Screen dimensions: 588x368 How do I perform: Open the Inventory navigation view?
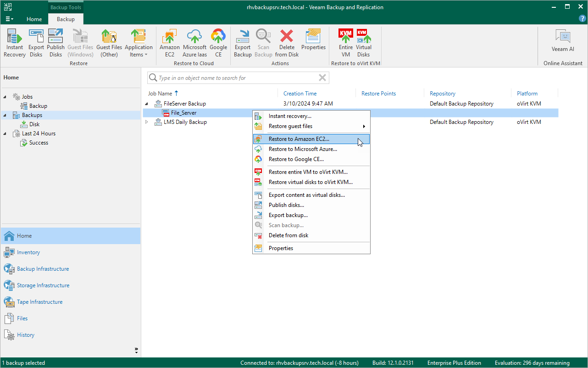coord(71,252)
